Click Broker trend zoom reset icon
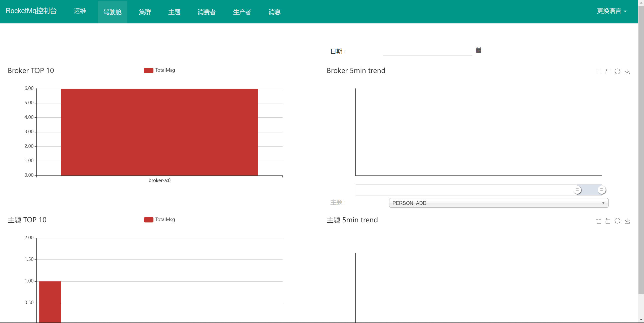The height and width of the screenshot is (323, 644). (x=608, y=72)
